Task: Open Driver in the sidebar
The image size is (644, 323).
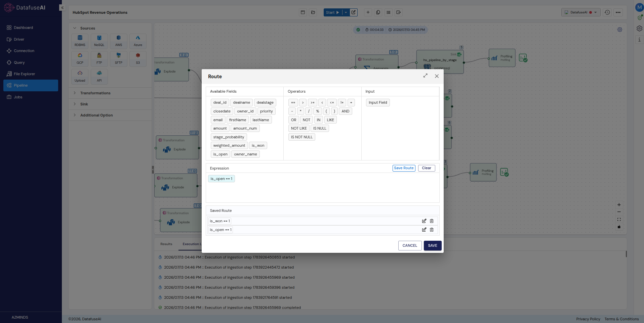Action: pyautogui.click(x=31, y=39)
